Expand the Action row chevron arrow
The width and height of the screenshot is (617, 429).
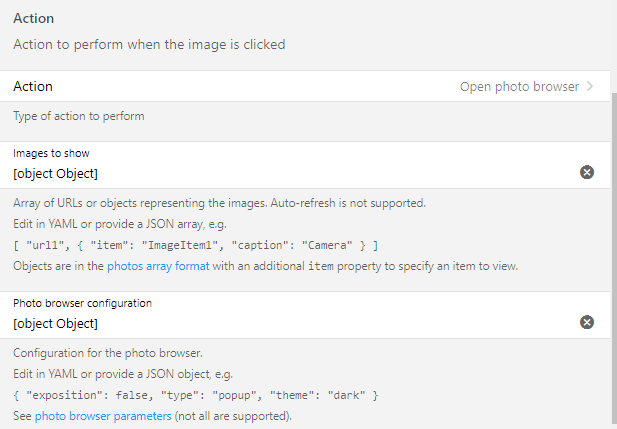(x=590, y=86)
